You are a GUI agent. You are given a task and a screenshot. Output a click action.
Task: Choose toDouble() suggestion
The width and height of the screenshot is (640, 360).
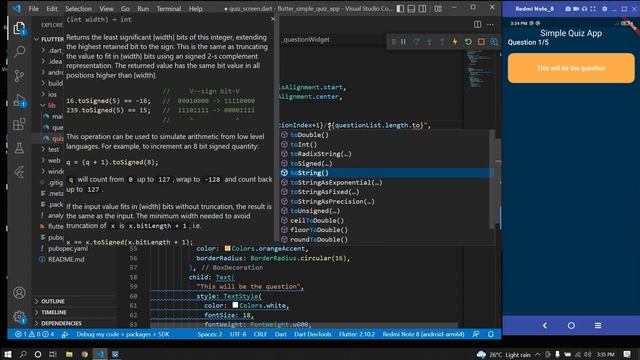386,135
